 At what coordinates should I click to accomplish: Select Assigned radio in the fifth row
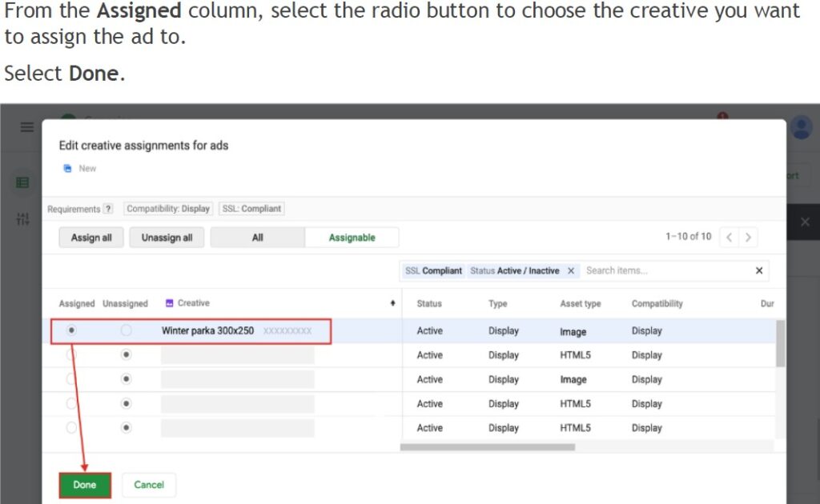71,427
